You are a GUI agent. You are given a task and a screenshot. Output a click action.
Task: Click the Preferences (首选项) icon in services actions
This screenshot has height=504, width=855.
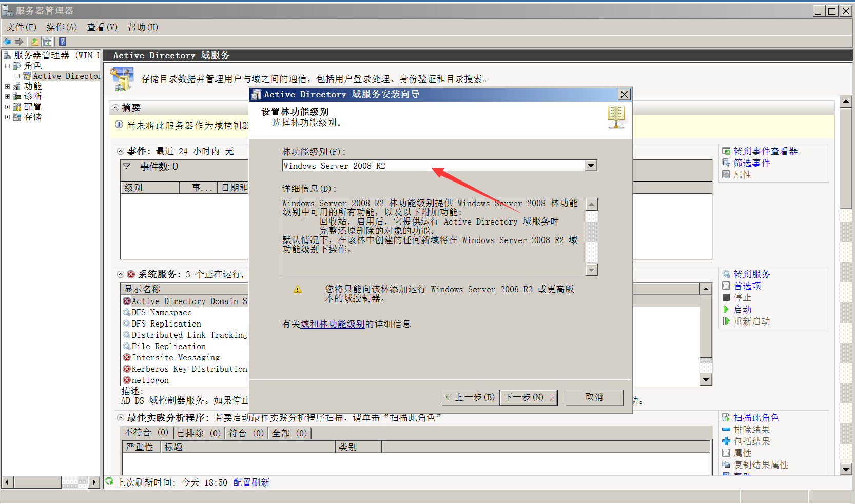tap(726, 286)
